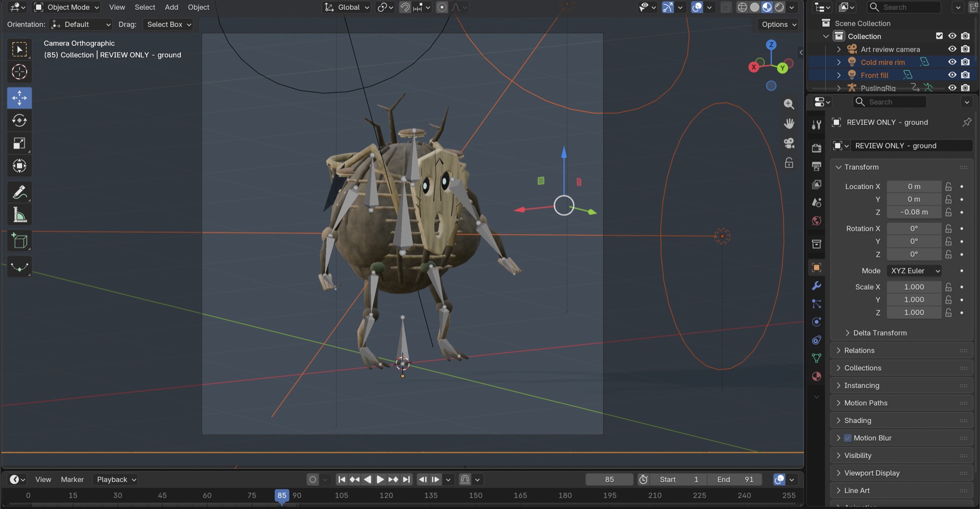The height and width of the screenshot is (509, 980).
Task: Open the View Layer properties tab
Action: click(816, 184)
